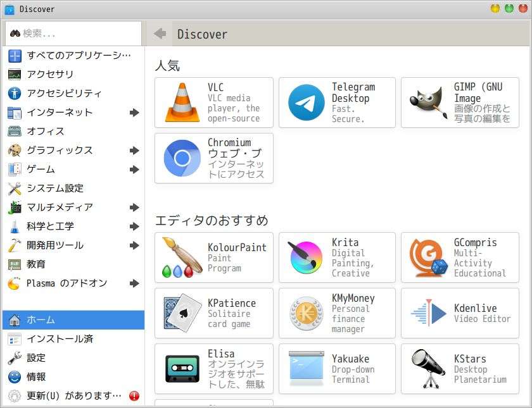The height and width of the screenshot is (408, 532).
Task: Expand the インターネット category arrow
Action: click(x=134, y=113)
